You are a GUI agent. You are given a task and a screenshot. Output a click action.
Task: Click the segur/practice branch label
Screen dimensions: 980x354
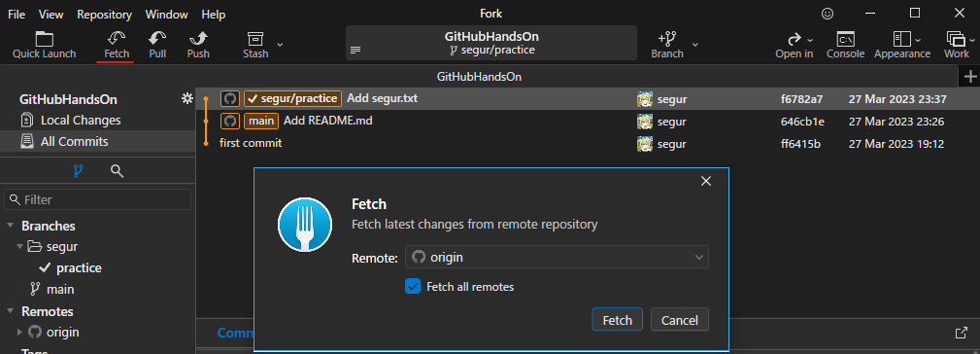coord(292,98)
